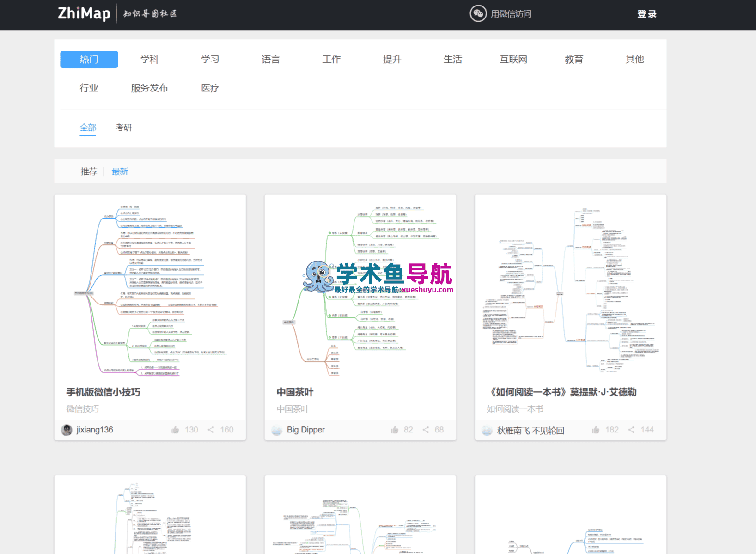
Task: Select the 其他 category tab
Action: pos(634,59)
